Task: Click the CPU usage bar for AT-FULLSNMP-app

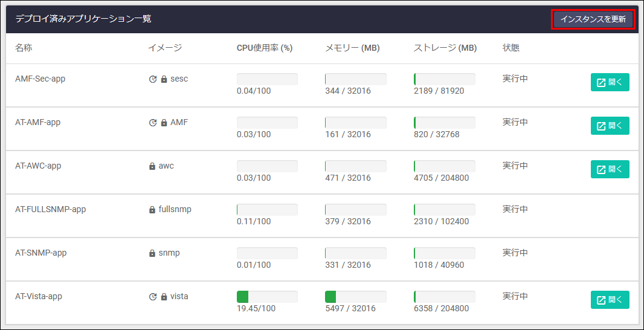Action: [268, 210]
